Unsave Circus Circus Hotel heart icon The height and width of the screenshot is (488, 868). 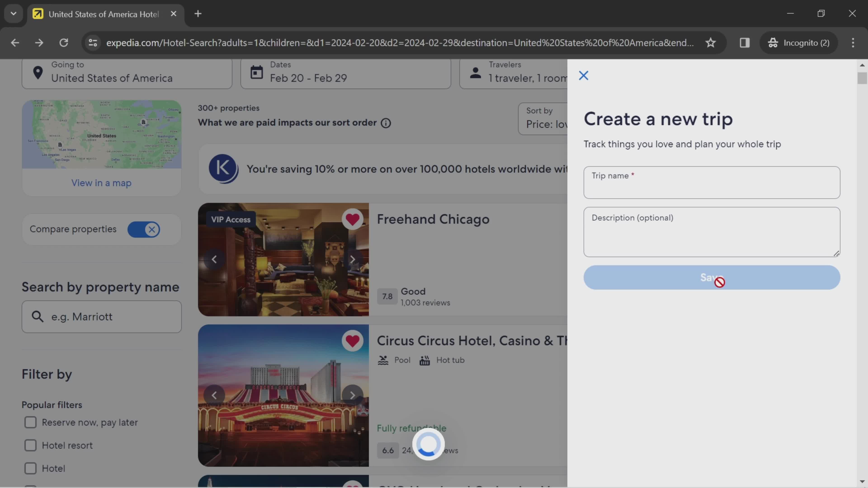352,341
